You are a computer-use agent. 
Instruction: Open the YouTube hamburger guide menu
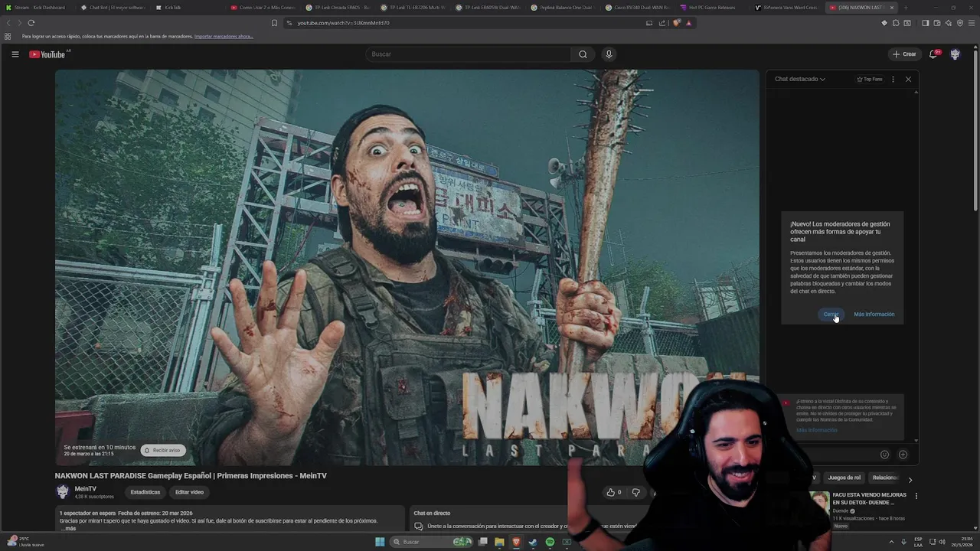pos(15,54)
